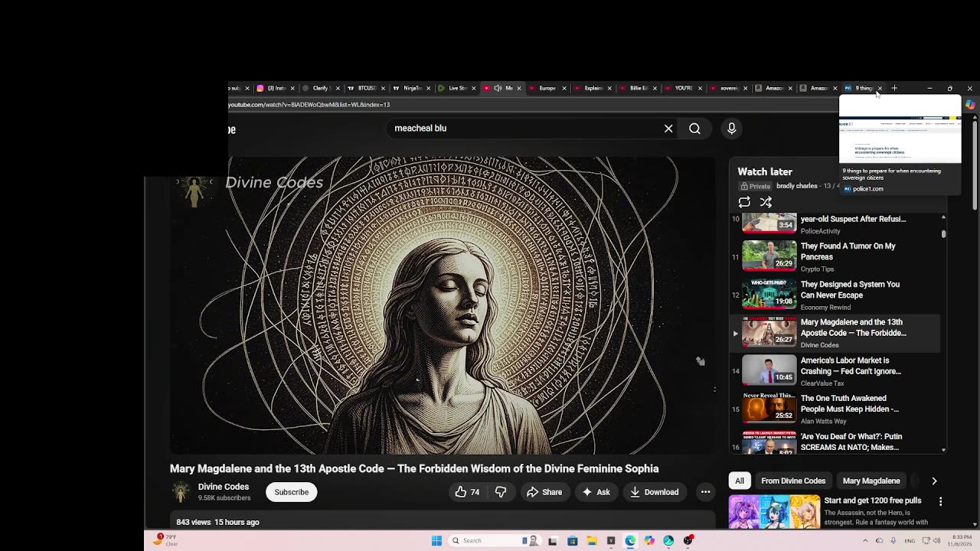Clear the YouTube search box text
The height and width of the screenshot is (551, 980).
(668, 129)
